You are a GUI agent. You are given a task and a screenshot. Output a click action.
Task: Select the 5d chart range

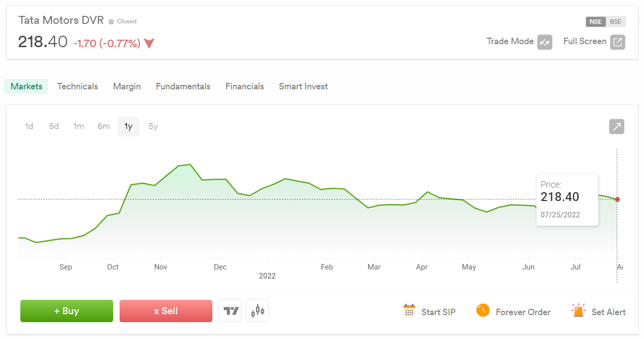54,127
